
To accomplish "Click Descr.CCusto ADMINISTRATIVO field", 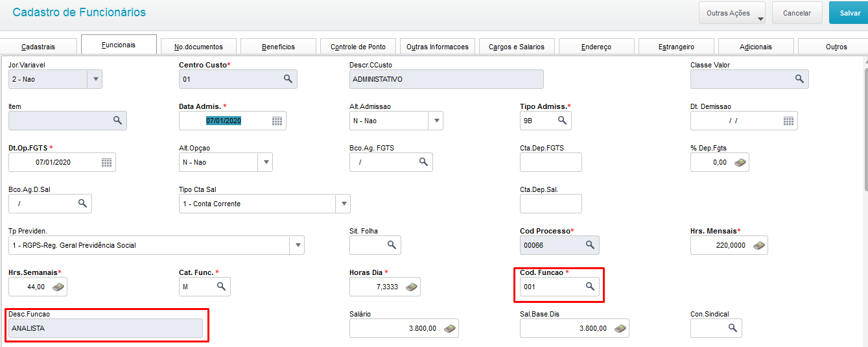I will [x=446, y=79].
